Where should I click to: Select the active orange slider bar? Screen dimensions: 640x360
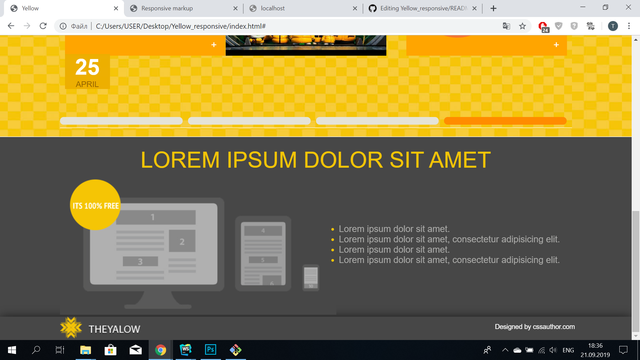[x=505, y=121]
